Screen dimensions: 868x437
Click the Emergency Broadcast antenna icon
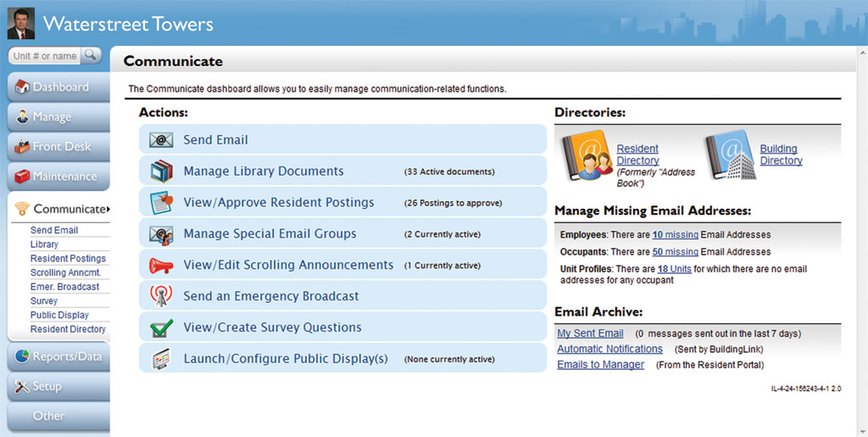161,296
